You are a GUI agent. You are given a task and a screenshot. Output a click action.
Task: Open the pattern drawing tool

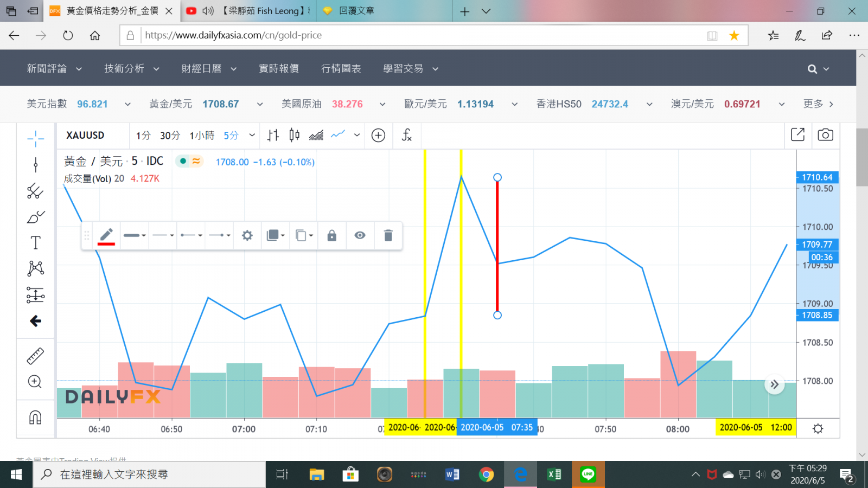pyautogui.click(x=35, y=269)
